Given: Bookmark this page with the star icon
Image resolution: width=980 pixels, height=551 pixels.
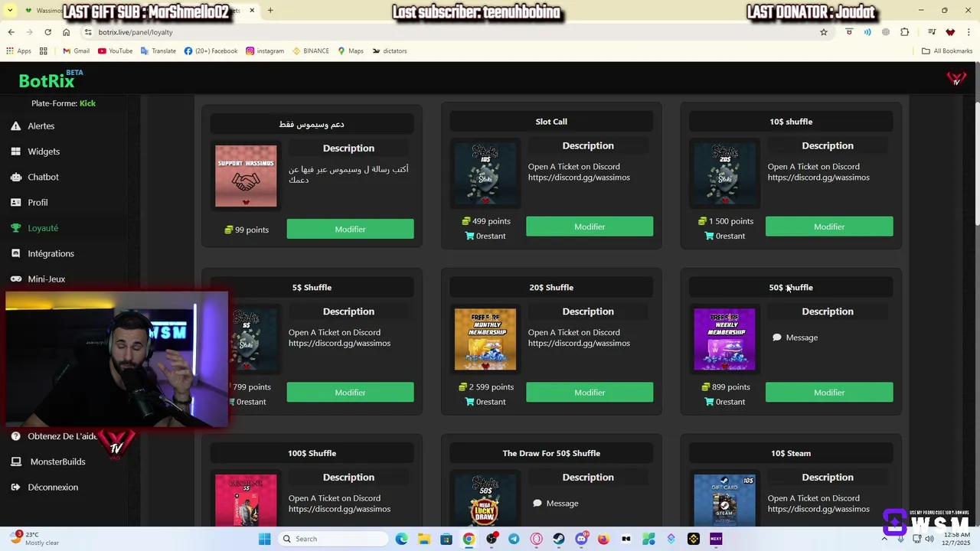Looking at the screenshot, I should coord(824,32).
